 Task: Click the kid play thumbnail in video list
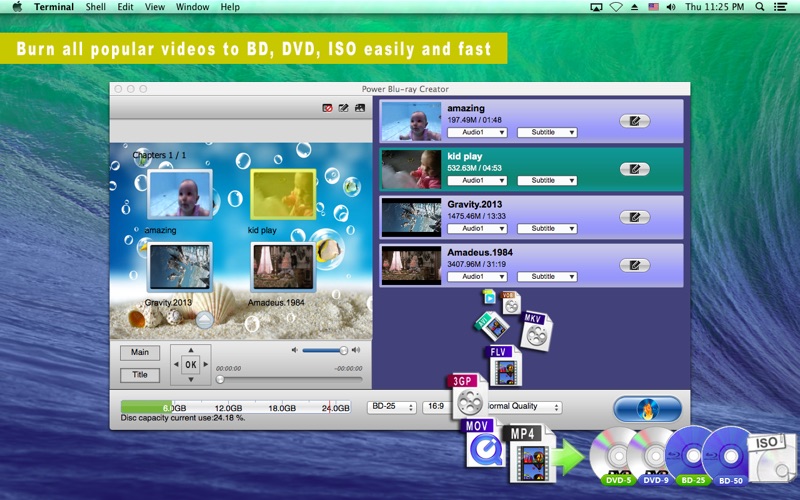[411, 169]
